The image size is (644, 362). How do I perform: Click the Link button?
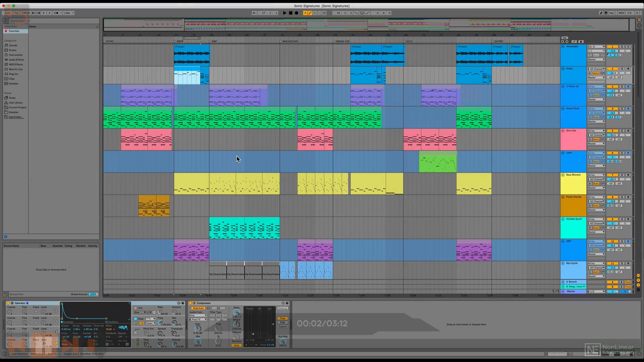pos(7,13)
